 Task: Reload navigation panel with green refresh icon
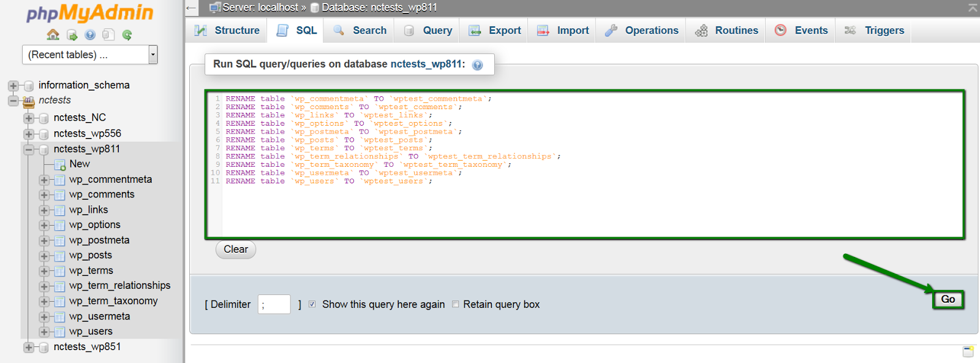(x=127, y=35)
